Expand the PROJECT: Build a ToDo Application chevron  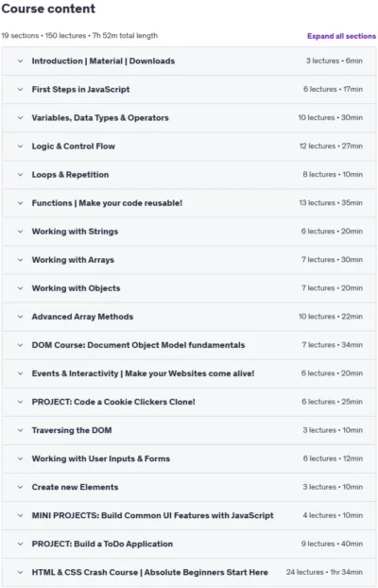click(x=20, y=545)
